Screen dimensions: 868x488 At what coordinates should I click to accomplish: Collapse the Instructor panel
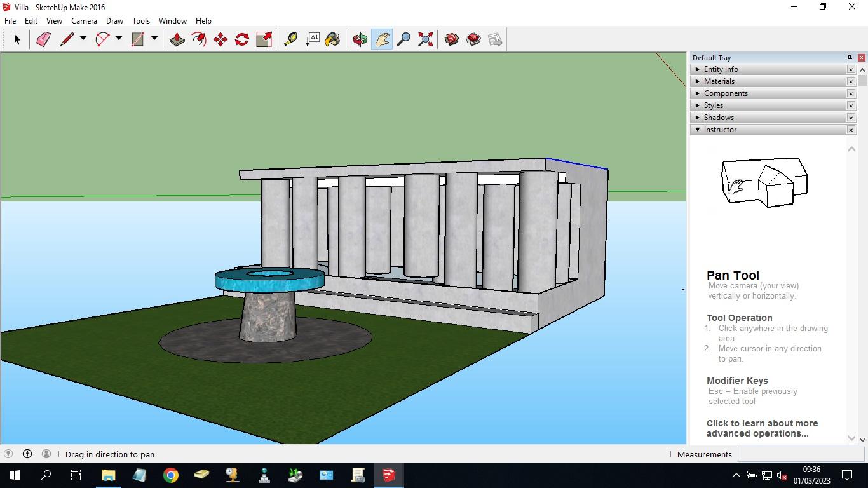pyautogui.click(x=698, y=130)
